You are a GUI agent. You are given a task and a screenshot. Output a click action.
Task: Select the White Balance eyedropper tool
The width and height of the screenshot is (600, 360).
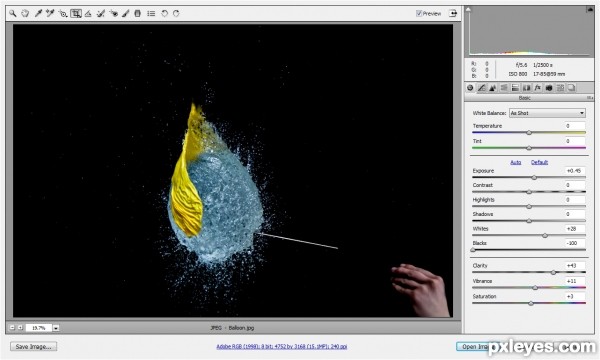point(38,13)
